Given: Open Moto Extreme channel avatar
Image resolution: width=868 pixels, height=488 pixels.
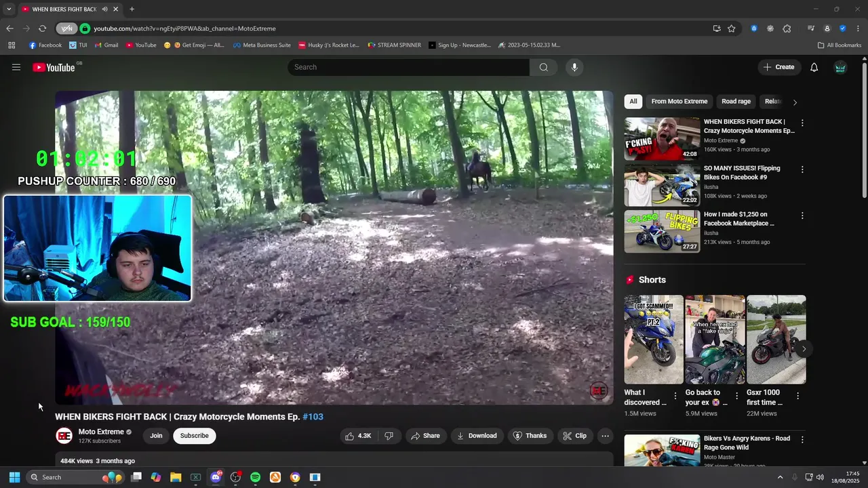Looking at the screenshot, I should pyautogui.click(x=64, y=436).
